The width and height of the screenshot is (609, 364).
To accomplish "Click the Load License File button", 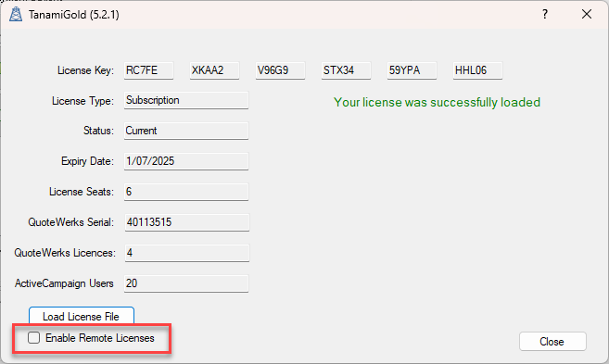I will pos(82,316).
